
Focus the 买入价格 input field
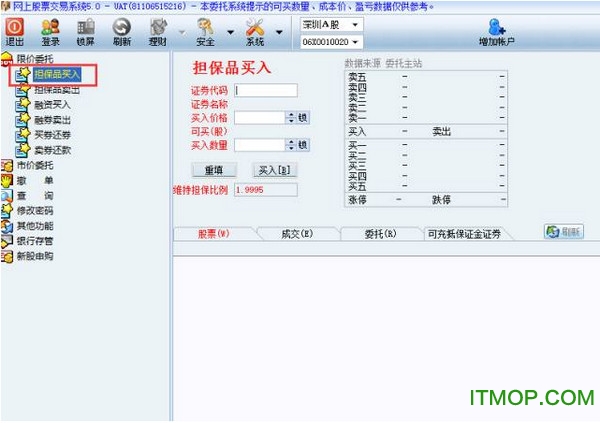[x=259, y=118]
